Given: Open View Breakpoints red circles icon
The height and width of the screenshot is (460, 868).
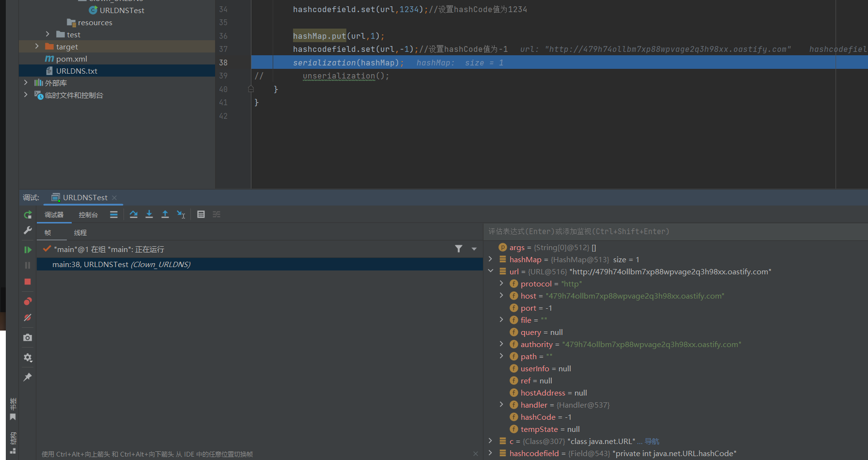Looking at the screenshot, I should [x=28, y=301].
